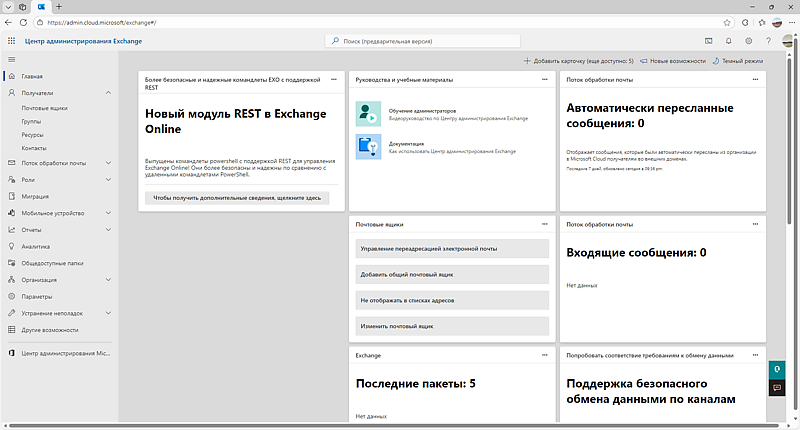Open browser extensions icon
The height and width of the screenshot is (430, 800).
745,22
